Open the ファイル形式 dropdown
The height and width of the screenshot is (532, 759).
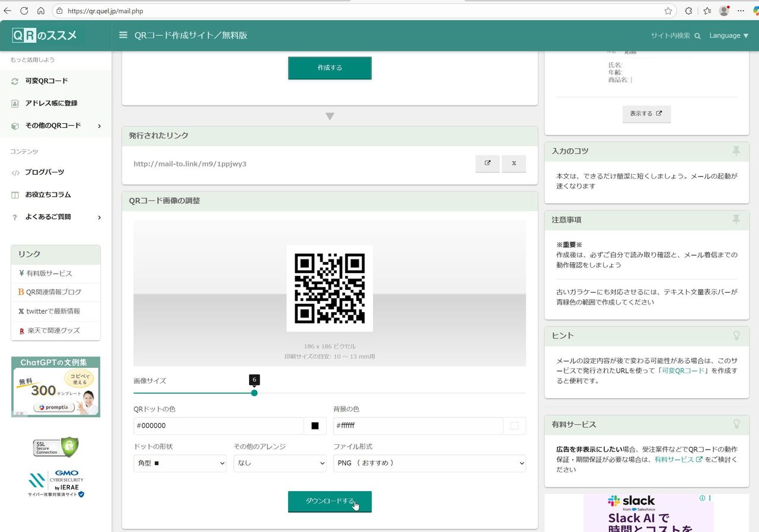click(x=430, y=463)
